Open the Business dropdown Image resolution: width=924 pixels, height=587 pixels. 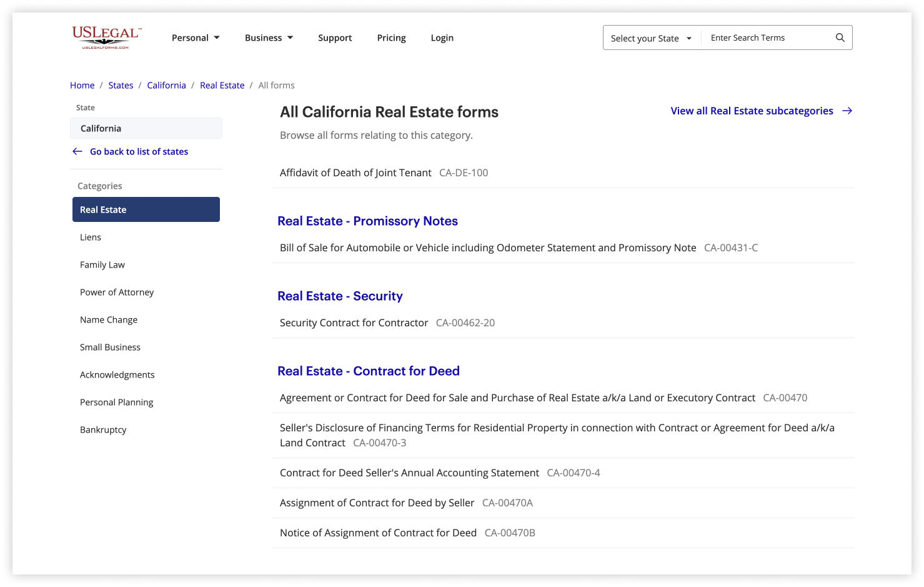coord(268,38)
